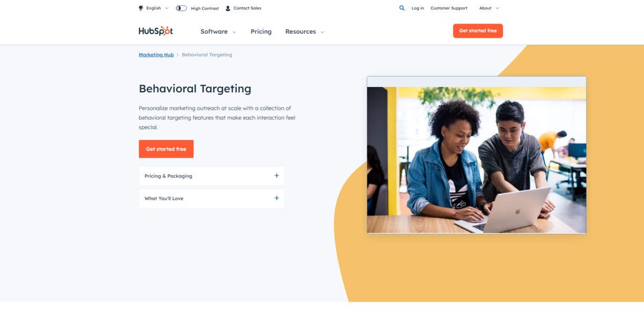Click the hero photo of two people
The width and height of the screenshot is (644, 320).
tap(477, 160)
